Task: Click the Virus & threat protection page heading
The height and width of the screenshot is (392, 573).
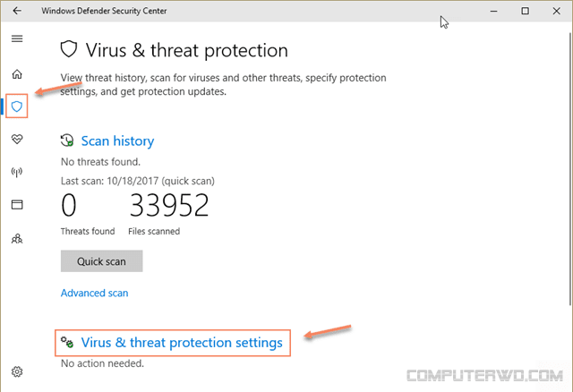Action: click(187, 50)
